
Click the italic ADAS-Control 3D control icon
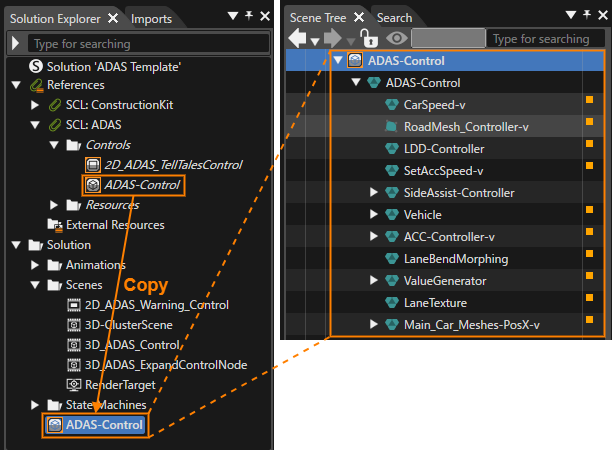coord(93,185)
